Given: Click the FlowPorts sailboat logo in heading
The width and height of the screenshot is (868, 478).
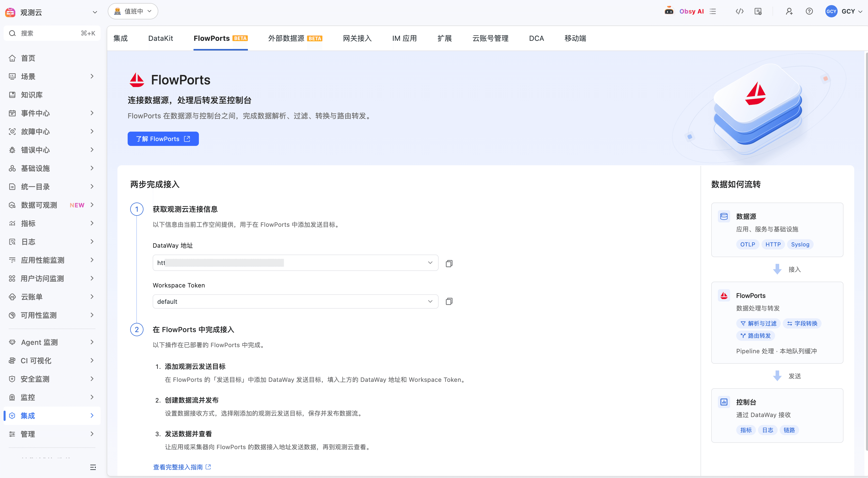Looking at the screenshot, I should pyautogui.click(x=137, y=80).
